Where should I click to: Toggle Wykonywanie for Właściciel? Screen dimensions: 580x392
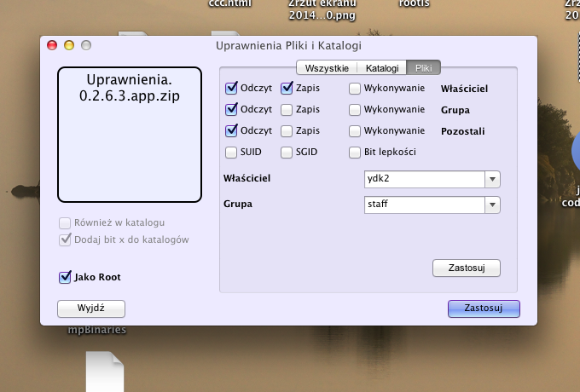tap(355, 89)
